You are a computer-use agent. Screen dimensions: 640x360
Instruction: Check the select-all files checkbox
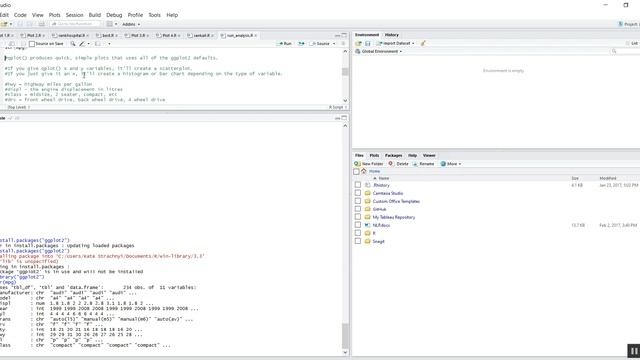point(356,171)
